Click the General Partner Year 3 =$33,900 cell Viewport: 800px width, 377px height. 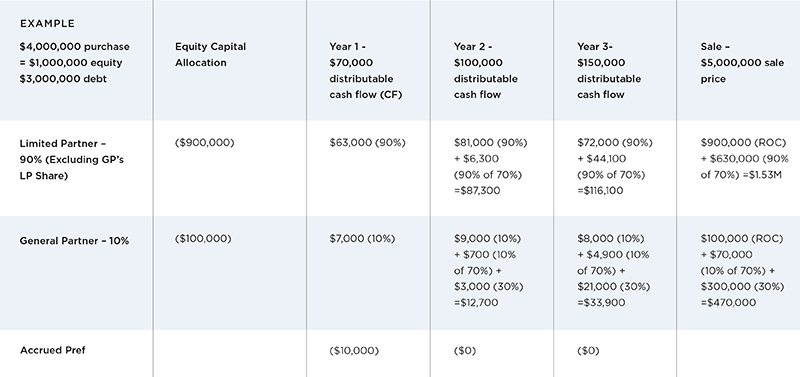[613, 270]
